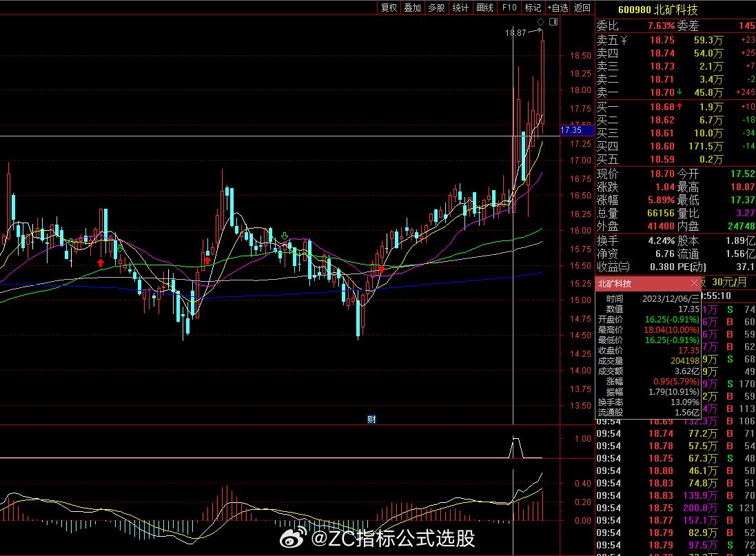The image size is (756, 556).
Task: Select 叠加 to overlay another stock
Action: click(412, 8)
